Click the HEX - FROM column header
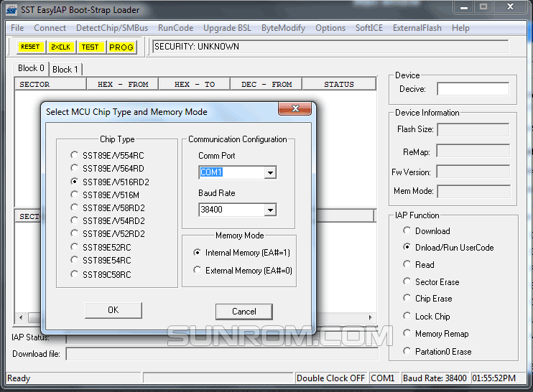Image resolution: width=533 pixels, height=392 pixels. [123, 84]
